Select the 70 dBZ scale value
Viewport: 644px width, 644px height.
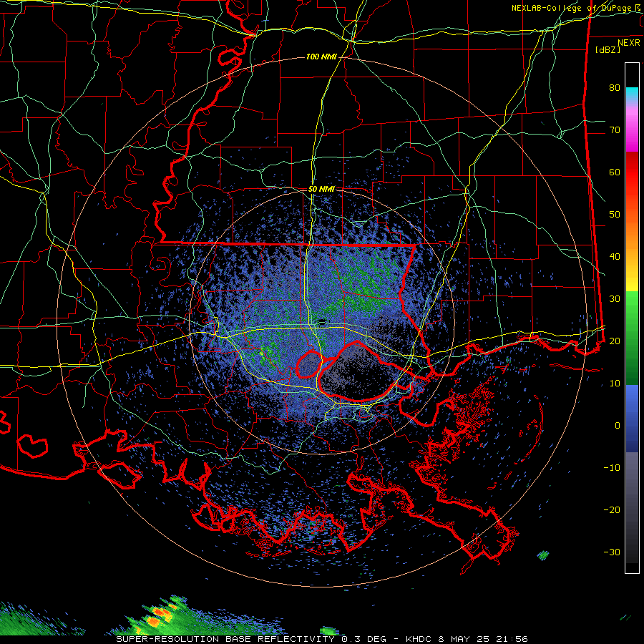[615, 130]
